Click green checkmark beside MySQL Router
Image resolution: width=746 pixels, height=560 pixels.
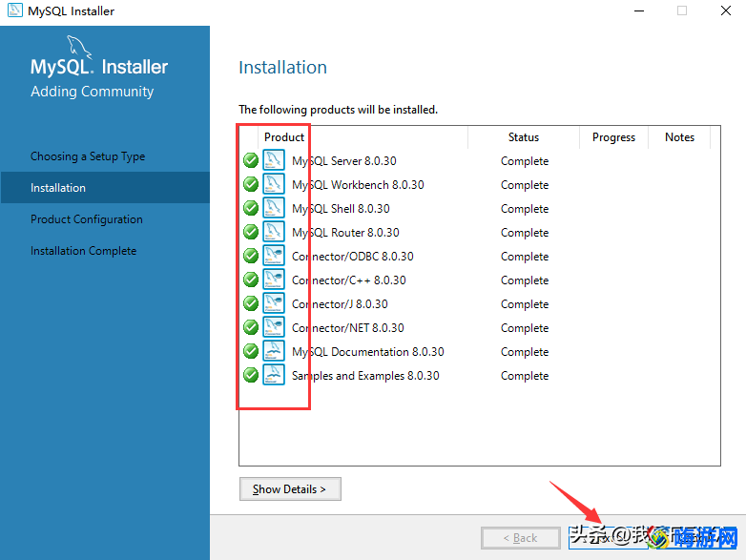point(251,232)
